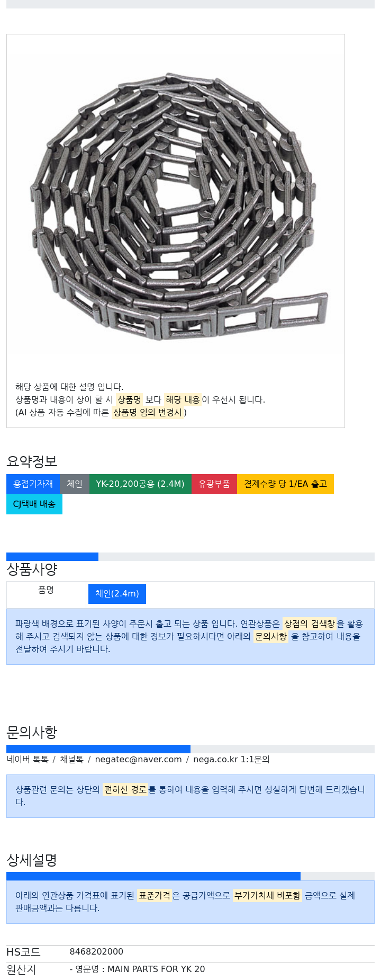Click the HS코드 value 8468202000
This screenshot has height=980, width=381.
(96, 952)
